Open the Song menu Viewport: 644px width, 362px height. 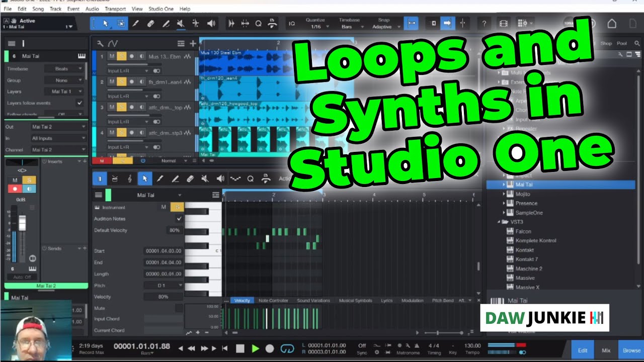(x=38, y=9)
